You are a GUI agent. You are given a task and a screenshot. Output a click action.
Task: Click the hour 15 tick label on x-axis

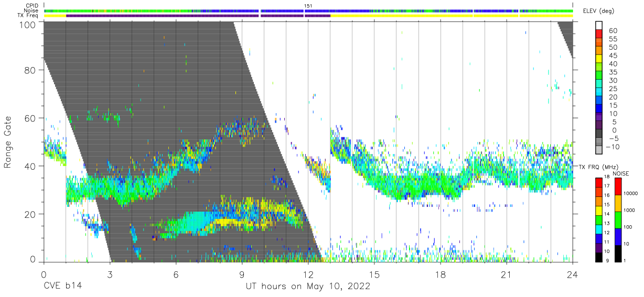click(x=374, y=274)
